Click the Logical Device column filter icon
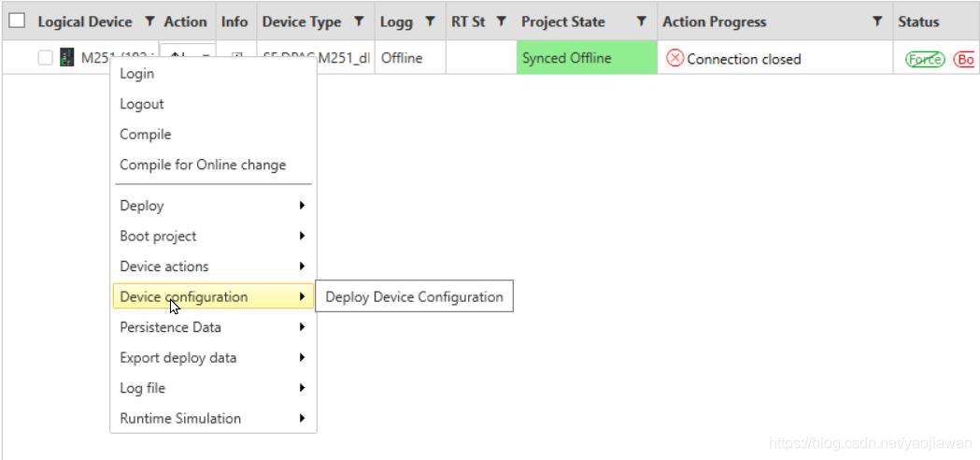The image size is (980, 460). point(149,22)
